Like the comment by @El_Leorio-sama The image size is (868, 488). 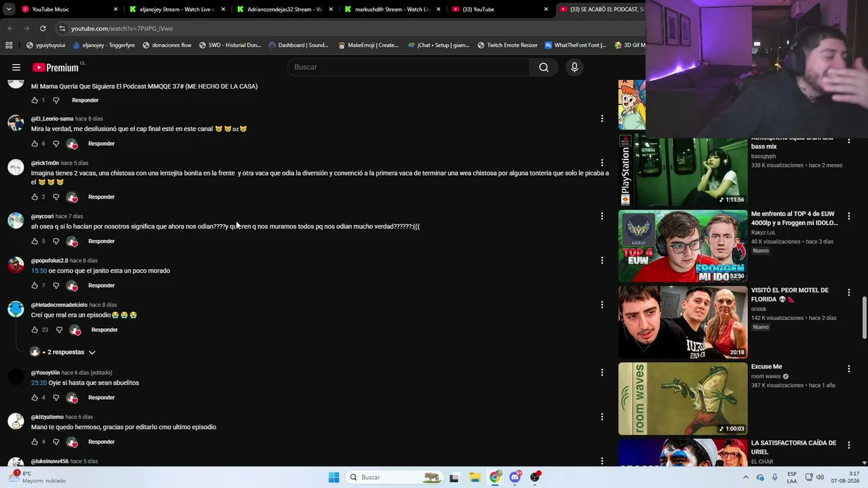[x=35, y=144]
